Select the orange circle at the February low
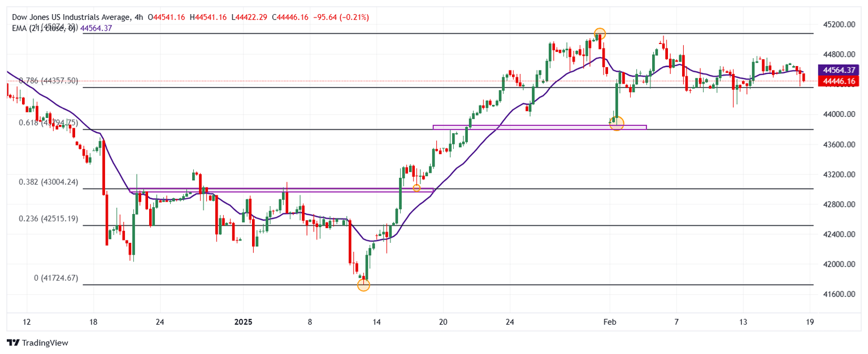868x354 pixels. 617,123
